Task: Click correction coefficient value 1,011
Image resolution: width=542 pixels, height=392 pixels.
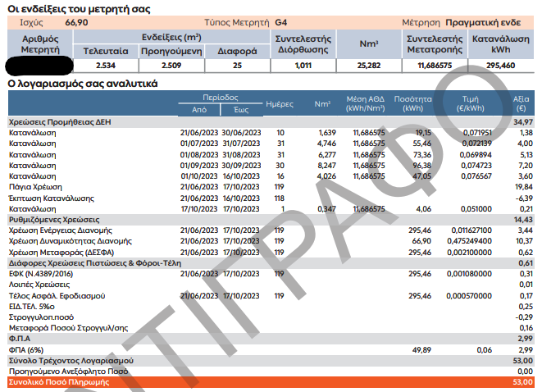Action: click(x=303, y=66)
